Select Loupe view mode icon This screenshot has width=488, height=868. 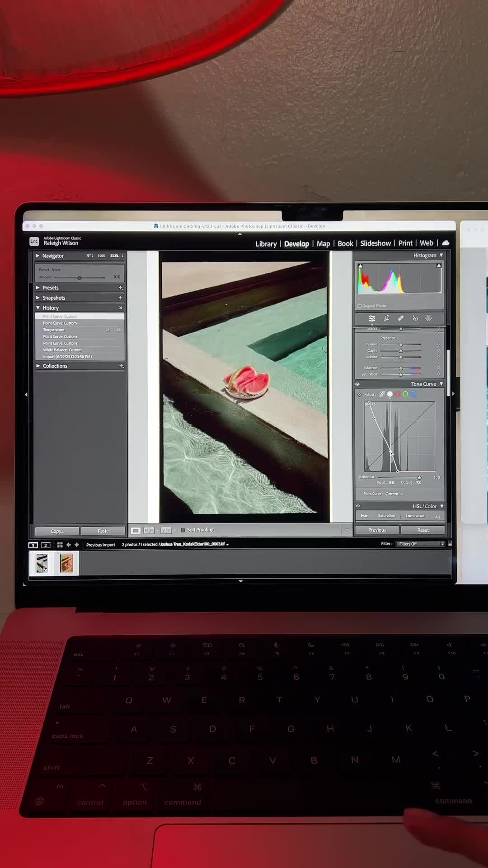point(136,530)
